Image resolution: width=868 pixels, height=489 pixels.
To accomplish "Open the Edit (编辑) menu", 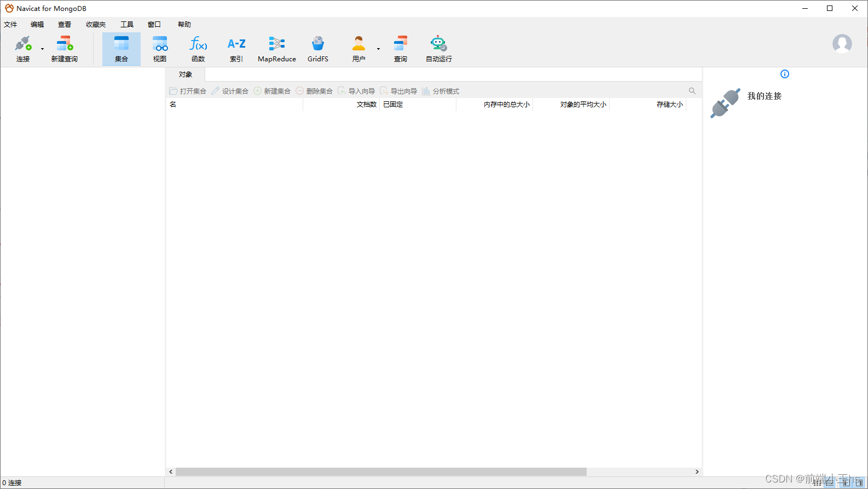I will click(37, 25).
